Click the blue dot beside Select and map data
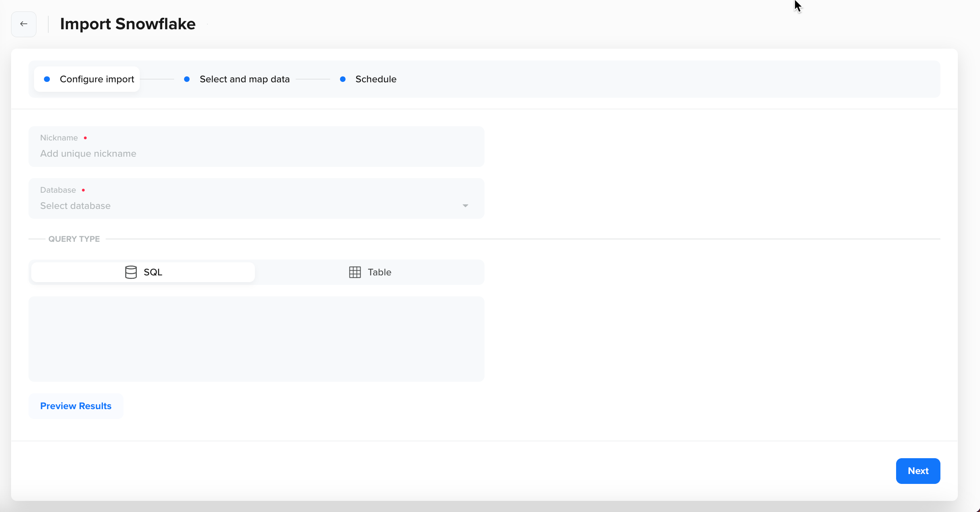 coord(187,79)
